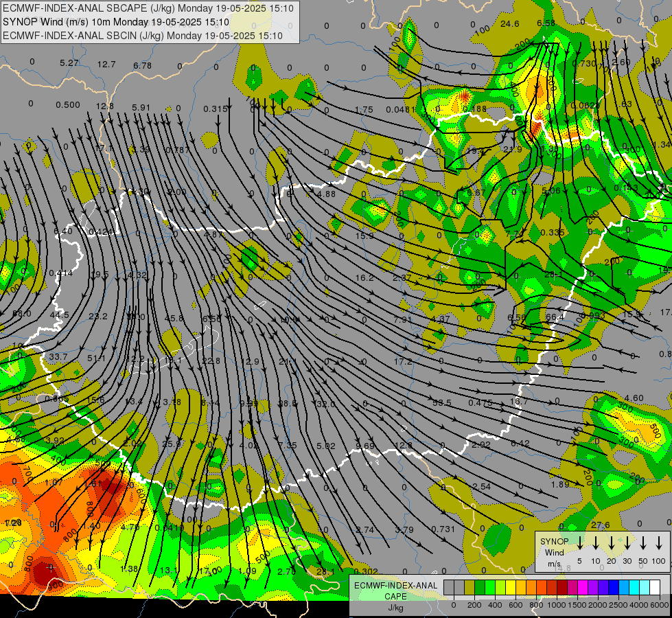Click the 0.315 value on the map
Viewport: 672px width, 618px height.
[215, 109]
